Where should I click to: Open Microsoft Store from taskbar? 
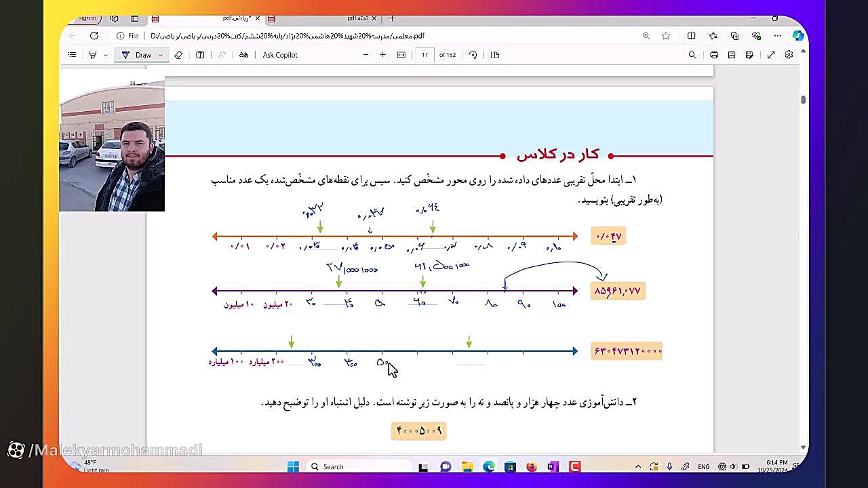point(511,466)
